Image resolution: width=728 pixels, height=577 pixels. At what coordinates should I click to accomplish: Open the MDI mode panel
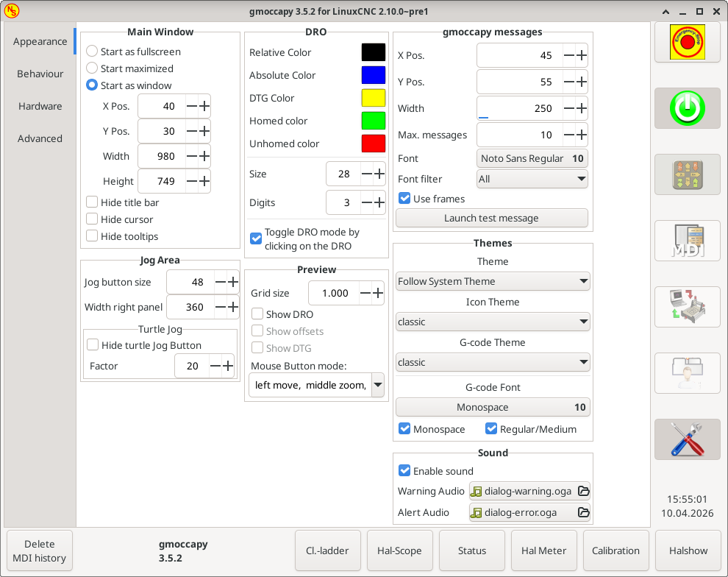tap(687, 241)
